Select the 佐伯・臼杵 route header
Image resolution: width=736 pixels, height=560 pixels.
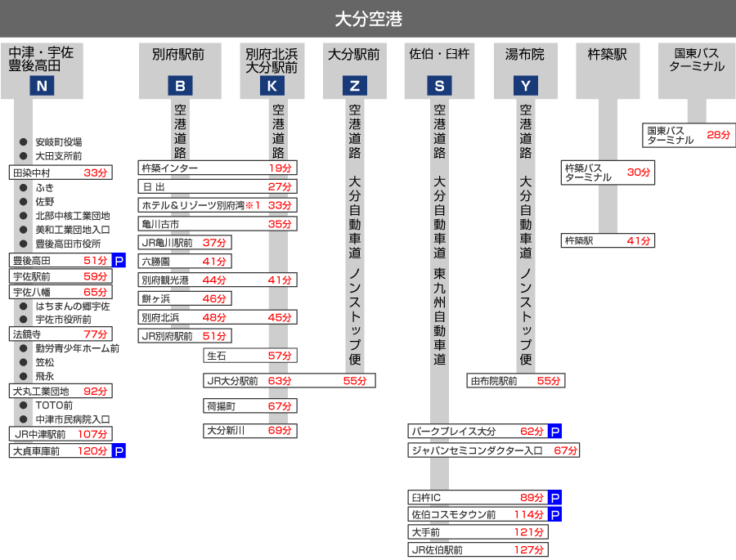pos(439,71)
